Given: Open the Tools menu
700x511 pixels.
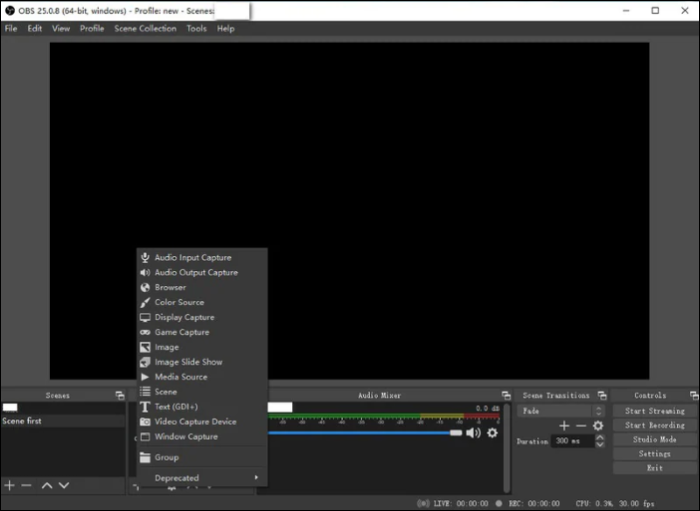Looking at the screenshot, I should point(196,29).
